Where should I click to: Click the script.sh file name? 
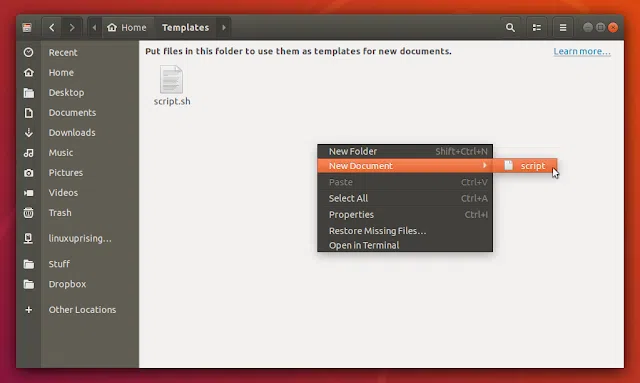(172, 101)
